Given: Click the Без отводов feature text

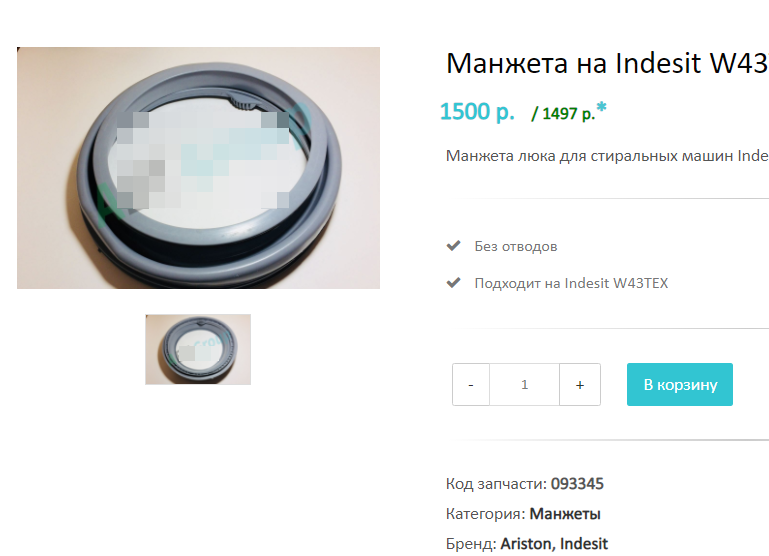Looking at the screenshot, I should point(516,246).
